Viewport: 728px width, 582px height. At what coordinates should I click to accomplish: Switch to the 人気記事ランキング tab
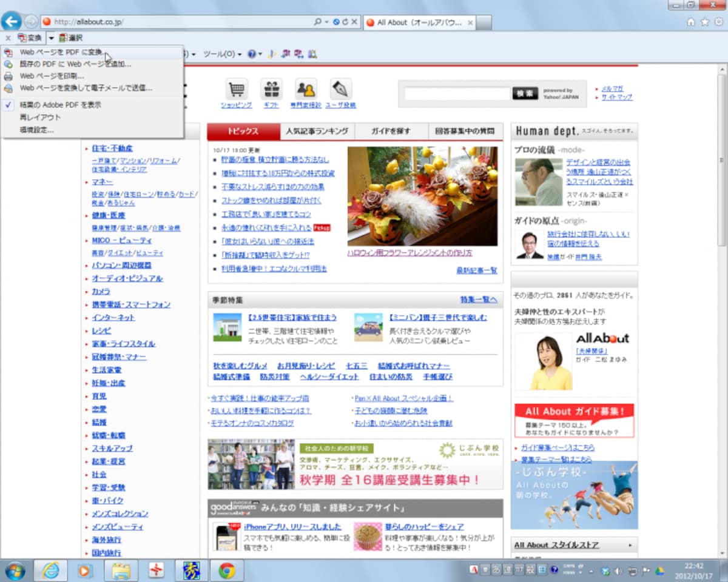point(317,132)
